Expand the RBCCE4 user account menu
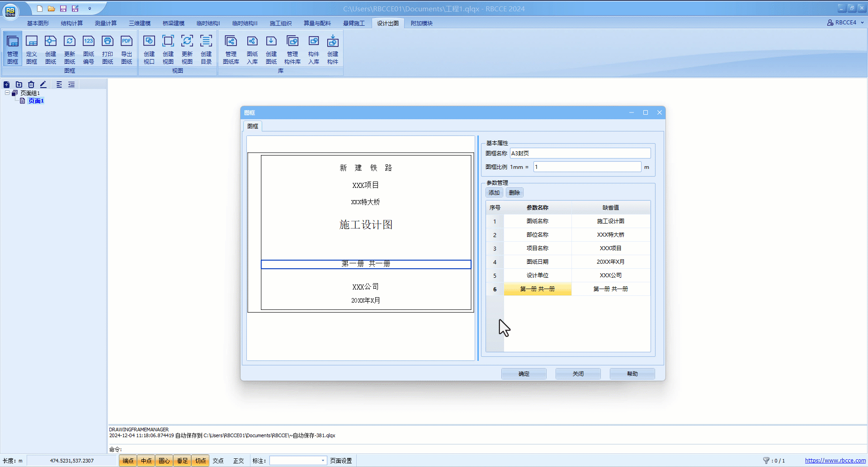The height and width of the screenshot is (467, 868). pos(845,23)
